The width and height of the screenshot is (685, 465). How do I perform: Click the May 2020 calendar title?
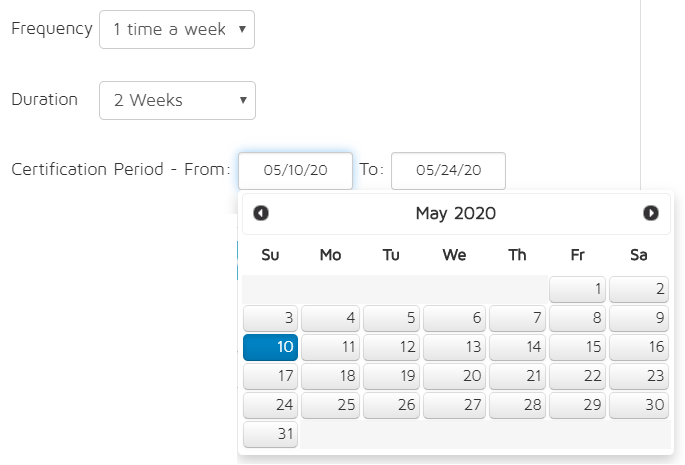tap(455, 213)
